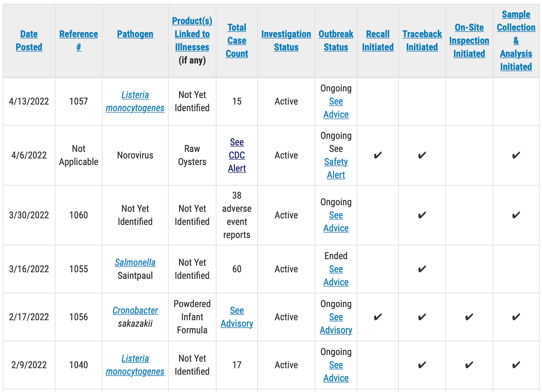This screenshot has height=392, width=542.
Task: Click Product(s) Linked to Illnesses header
Action: [x=192, y=34]
